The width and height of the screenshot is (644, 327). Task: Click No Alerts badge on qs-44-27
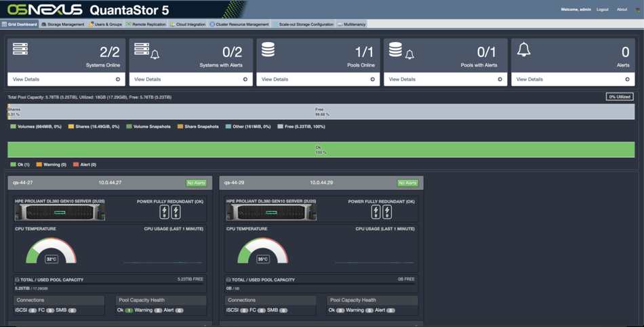click(x=197, y=183)
